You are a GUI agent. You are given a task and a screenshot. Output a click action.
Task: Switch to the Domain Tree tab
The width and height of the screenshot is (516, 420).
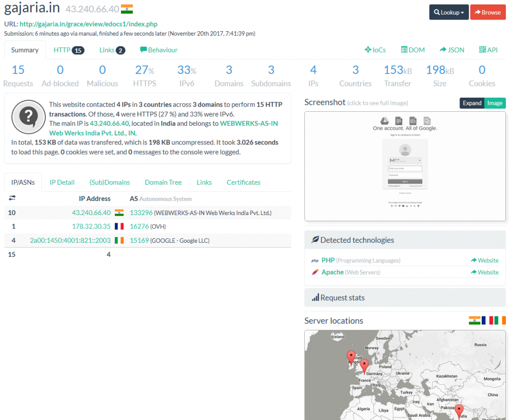click(163, 182)
